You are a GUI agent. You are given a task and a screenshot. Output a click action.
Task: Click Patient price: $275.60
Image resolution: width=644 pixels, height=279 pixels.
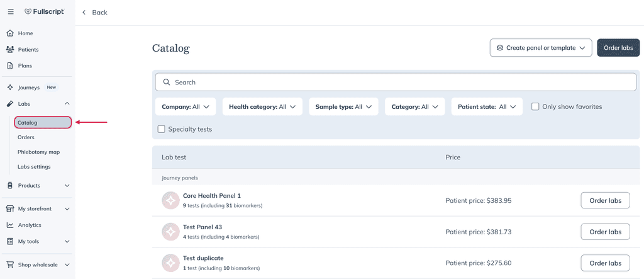pos(479,263)
